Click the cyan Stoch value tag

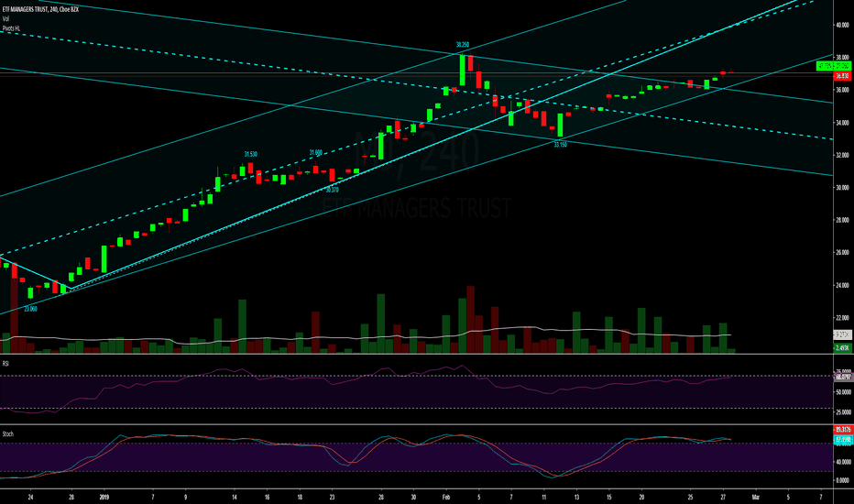[843, 439]
